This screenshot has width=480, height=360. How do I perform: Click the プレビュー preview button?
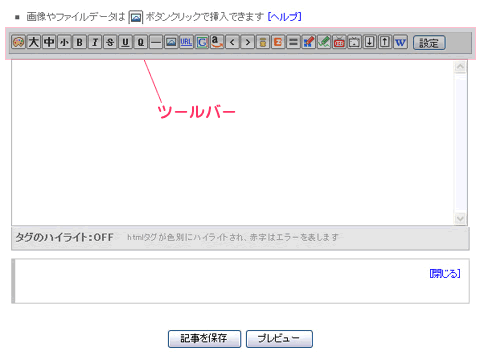[x=279, y=339]
